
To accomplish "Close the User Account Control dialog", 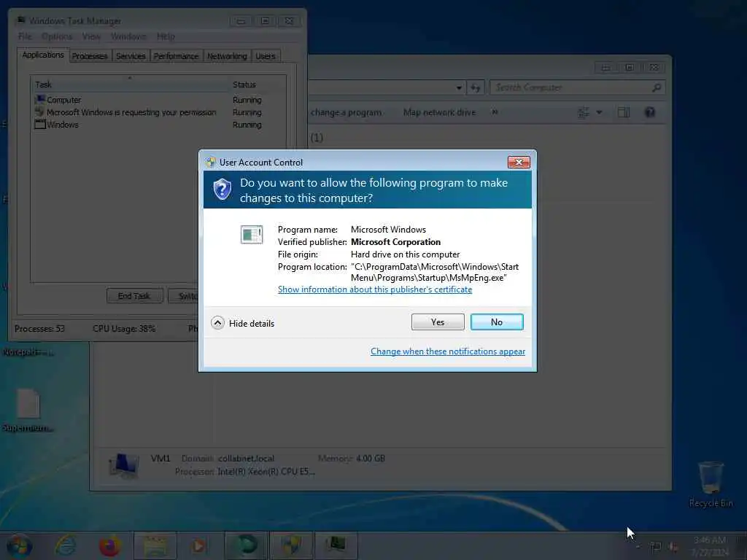I will tap(519, 162).
